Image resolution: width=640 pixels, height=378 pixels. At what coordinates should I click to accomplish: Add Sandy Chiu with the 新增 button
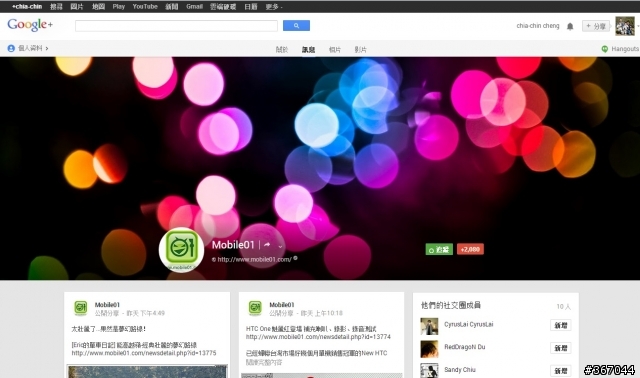tap(560, 371)
